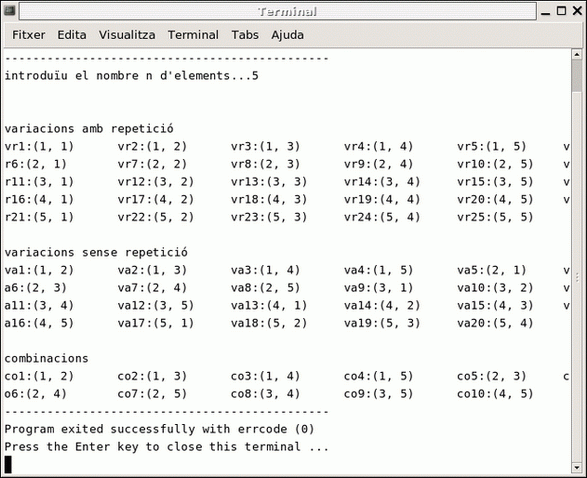587x478 pixels.
Task: Click the 'variacions amb repetició' heading text
Action: coord(89,129)
